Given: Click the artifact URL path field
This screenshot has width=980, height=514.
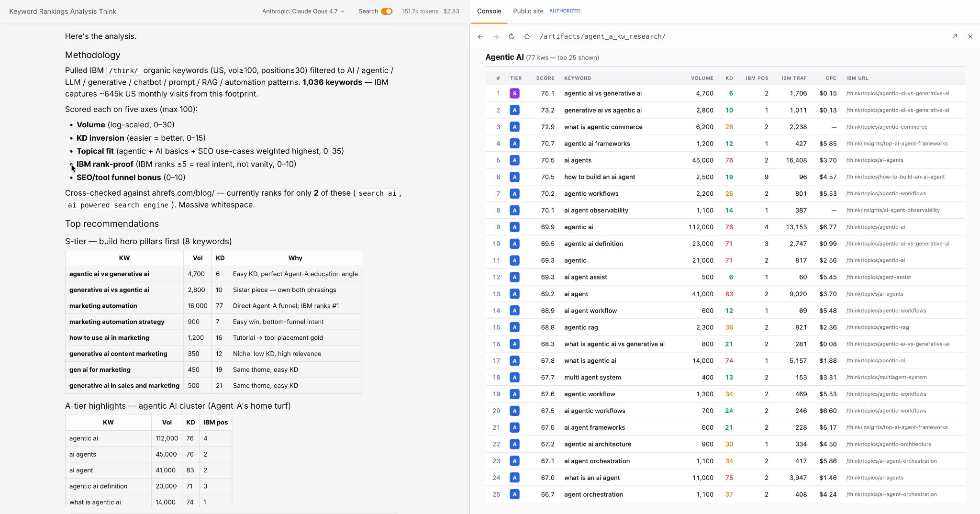Looking at the screenshot, I should pyautogui.click(x=602, y=36).
